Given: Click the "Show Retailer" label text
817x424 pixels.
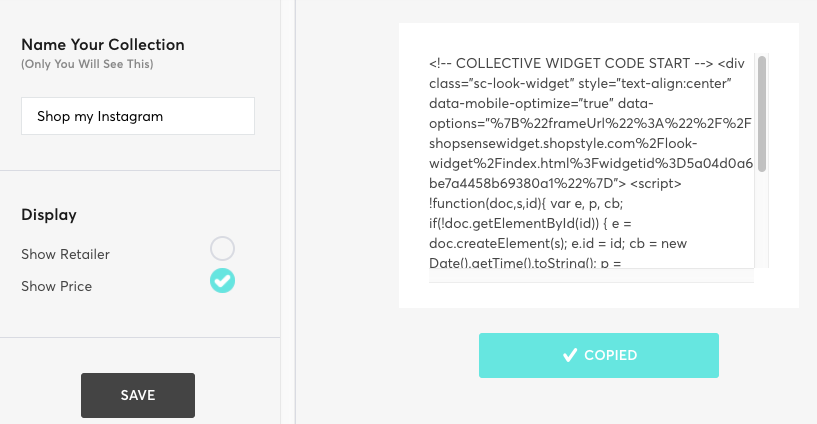Looking at the screenshot, I should point(65,254).
